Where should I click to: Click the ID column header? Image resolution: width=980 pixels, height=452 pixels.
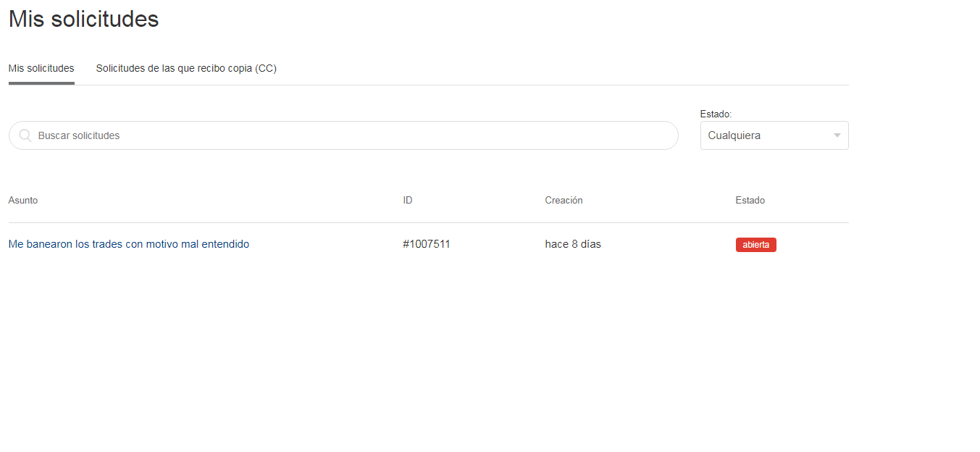pyautogui.click(x=408, y=200)
